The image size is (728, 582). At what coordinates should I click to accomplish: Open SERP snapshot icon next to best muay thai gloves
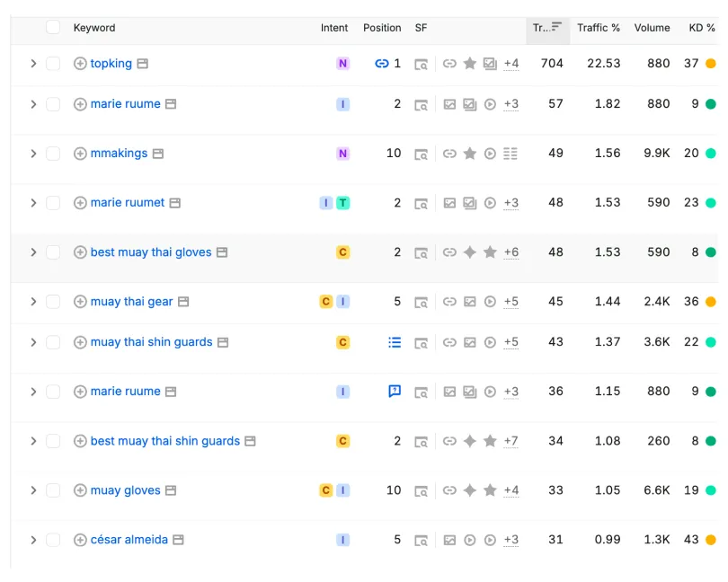(222, 252)
